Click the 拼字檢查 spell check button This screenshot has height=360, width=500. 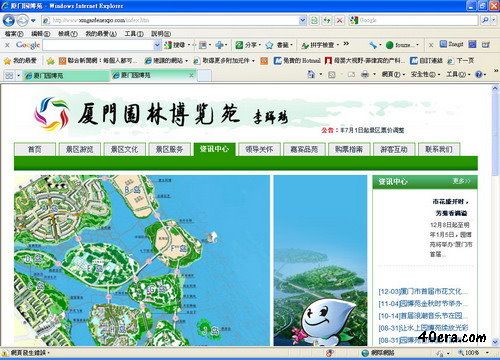click(x=320, y=45)
